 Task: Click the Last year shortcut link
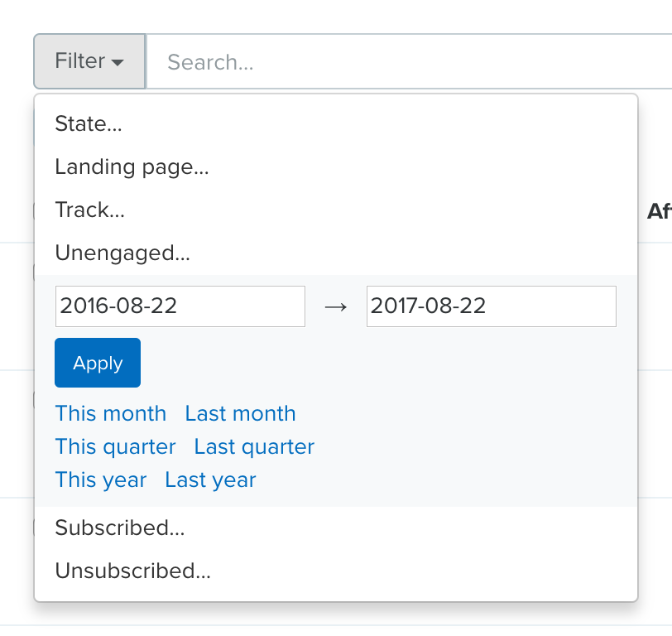210,479
